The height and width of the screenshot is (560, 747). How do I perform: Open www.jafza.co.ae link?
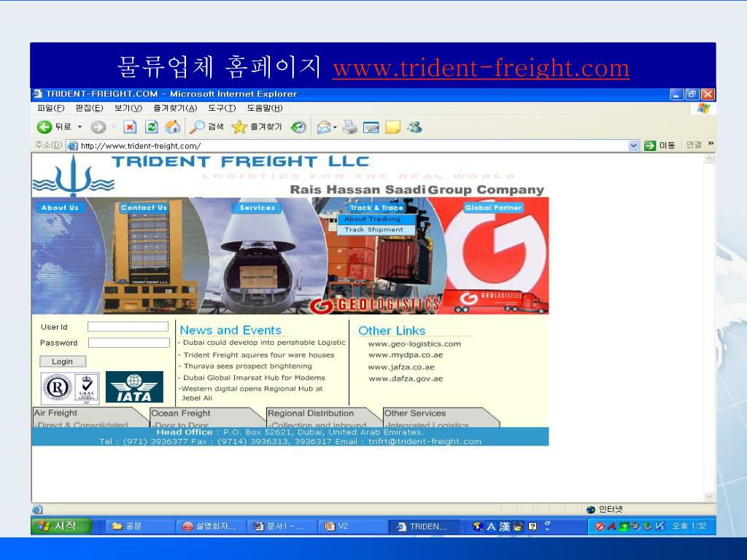(x=401, y=367)
